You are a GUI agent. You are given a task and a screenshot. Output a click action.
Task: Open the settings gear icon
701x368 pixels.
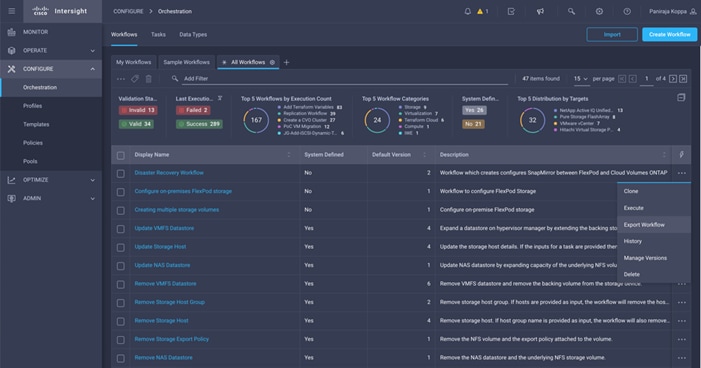(x=599, y=12)
